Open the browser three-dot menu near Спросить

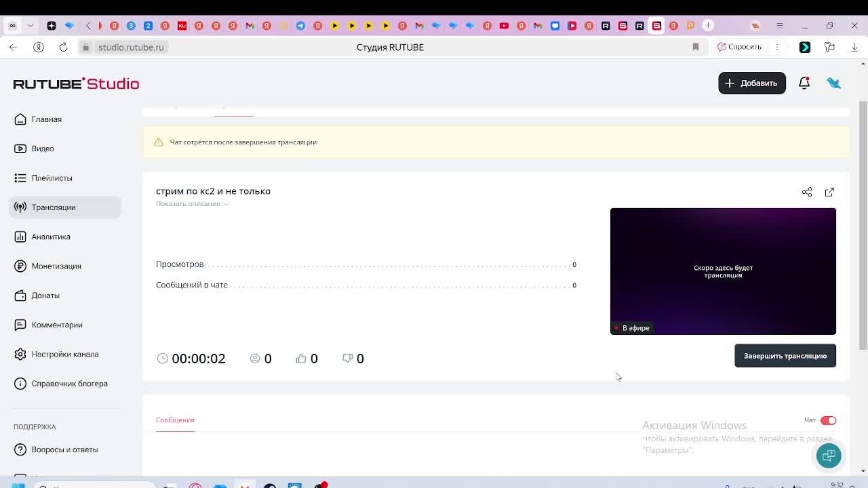click(x=777, y=47)
